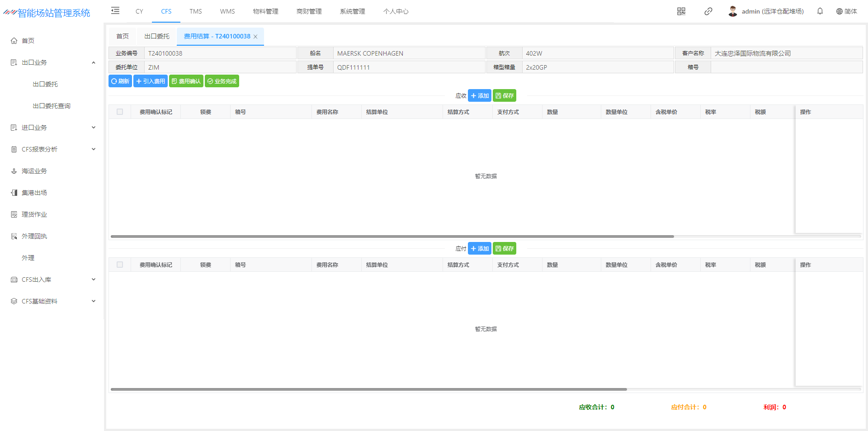Screen dimensions: 868x431
Task: Open the QR code icon
Action: pos(681,11)
